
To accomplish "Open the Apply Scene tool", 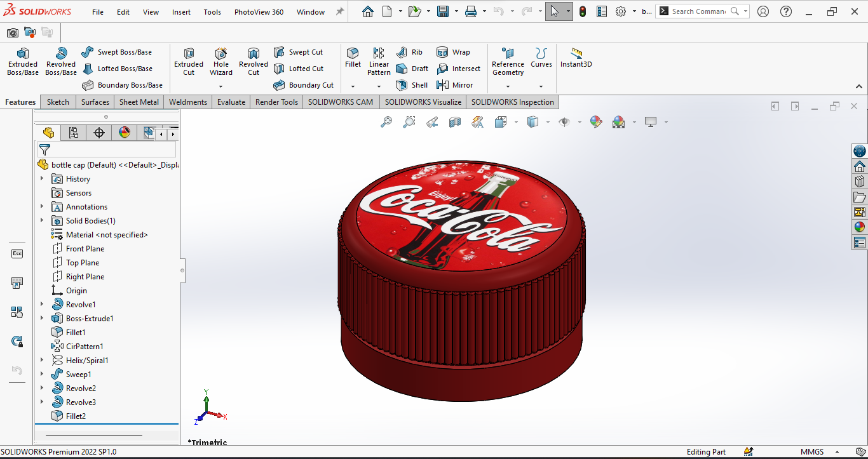I will (x=619, y=122).
